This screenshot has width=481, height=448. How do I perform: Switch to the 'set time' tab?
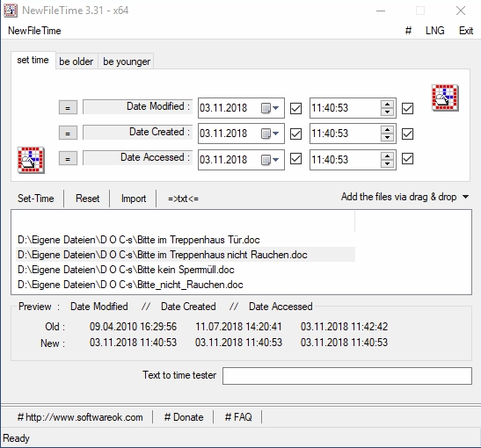pos(33,60)
